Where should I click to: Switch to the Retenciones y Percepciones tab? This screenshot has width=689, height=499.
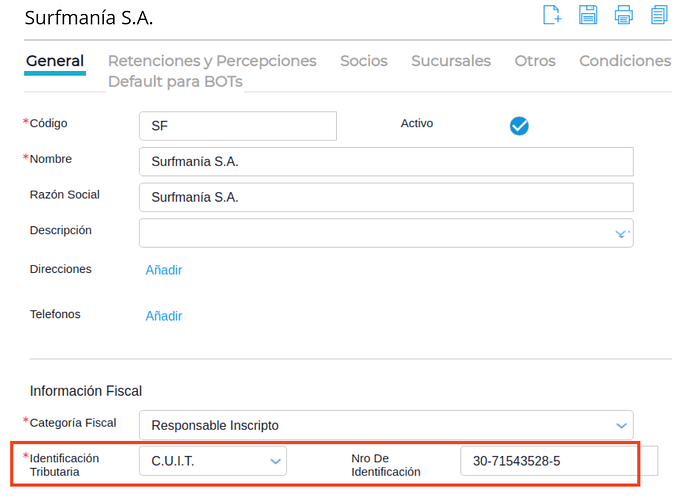pyautogui.click(x=212, y=61)
